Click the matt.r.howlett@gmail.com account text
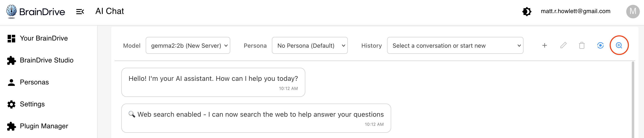 (575, 11)
